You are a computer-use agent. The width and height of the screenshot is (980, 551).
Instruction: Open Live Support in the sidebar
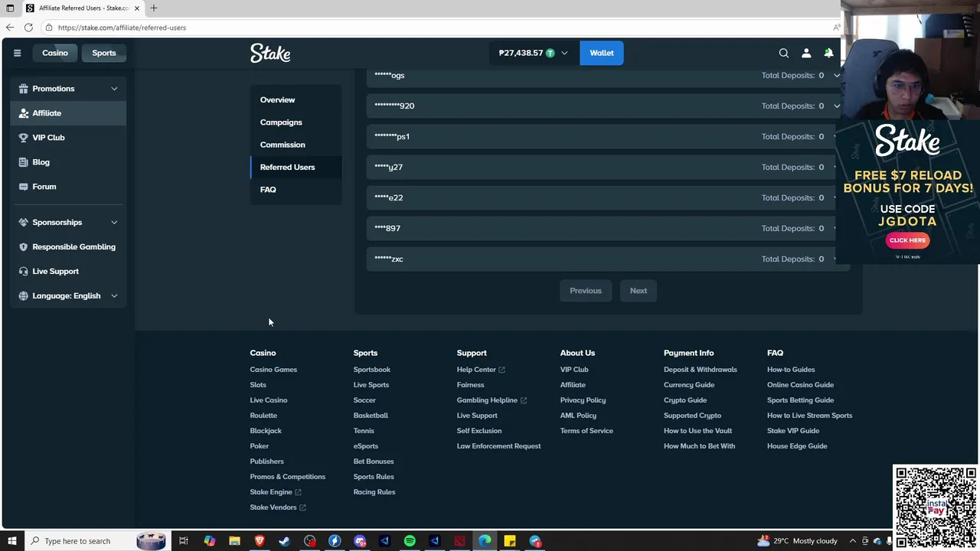tap(68, 271)
